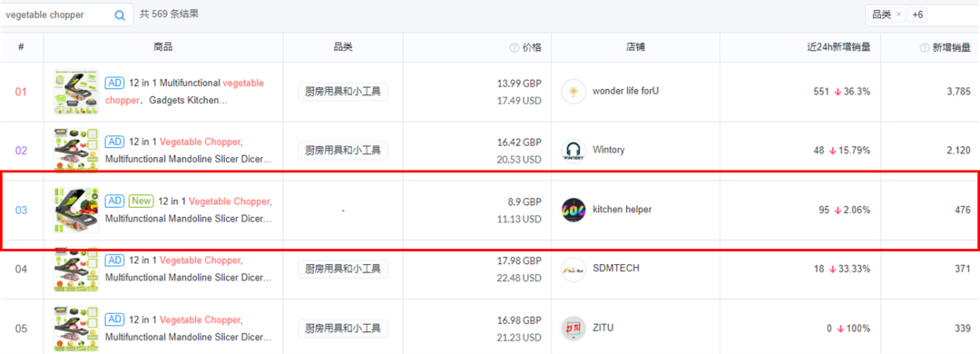The image size is (980, 354).
Task: Click 厨房用具和小工具 tag in Wintory row
Action: pos(343,150)
